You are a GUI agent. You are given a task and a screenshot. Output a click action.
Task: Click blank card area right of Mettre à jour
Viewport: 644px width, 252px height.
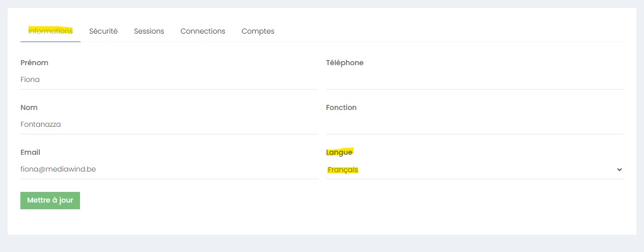[x=306, y=209]
